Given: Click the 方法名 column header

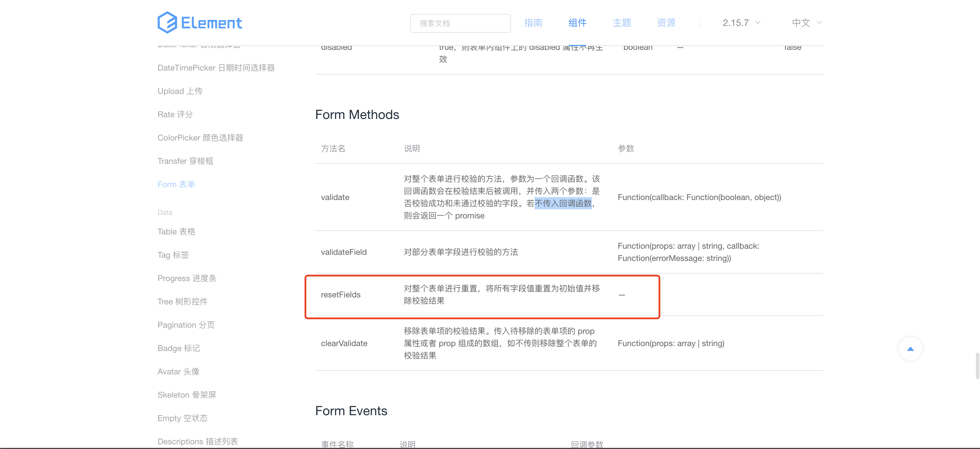Looking at the screenshot, I should pos(333,148).
